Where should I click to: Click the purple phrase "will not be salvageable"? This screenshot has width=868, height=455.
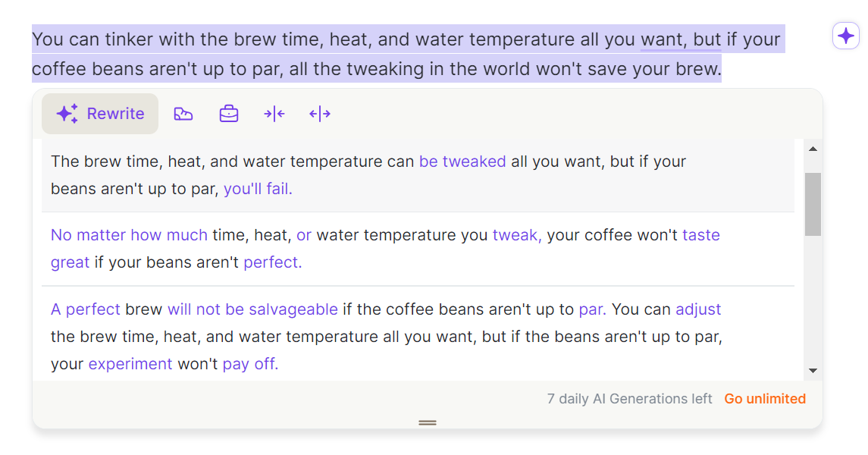tap(252, 309)
